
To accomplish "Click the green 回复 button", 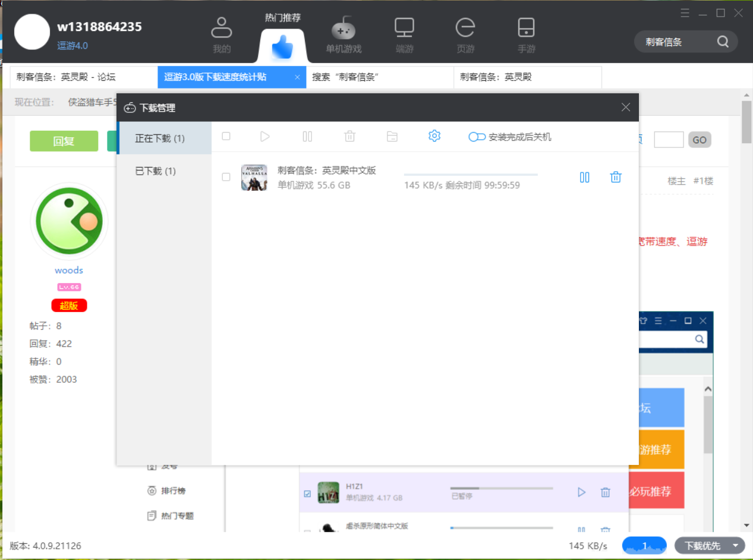I will tap(64, 141).
